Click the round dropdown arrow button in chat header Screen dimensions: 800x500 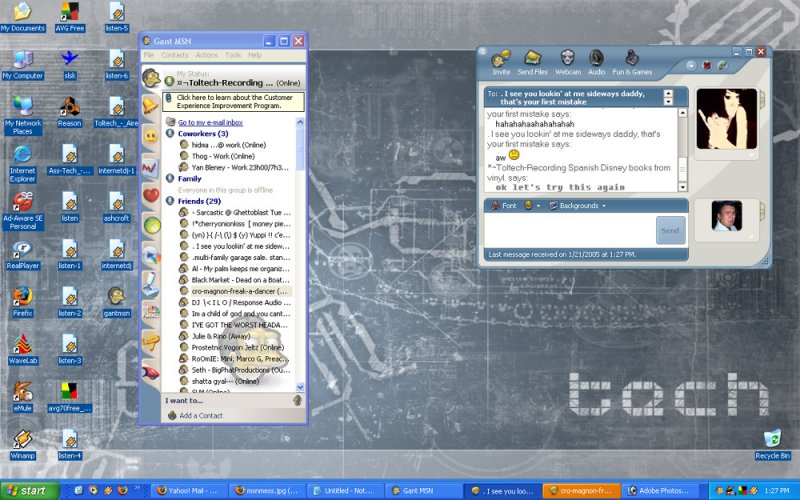[x=691, y=66]
